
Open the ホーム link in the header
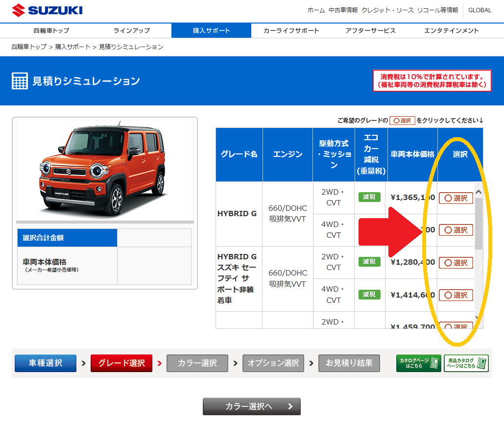pos(316,10)
